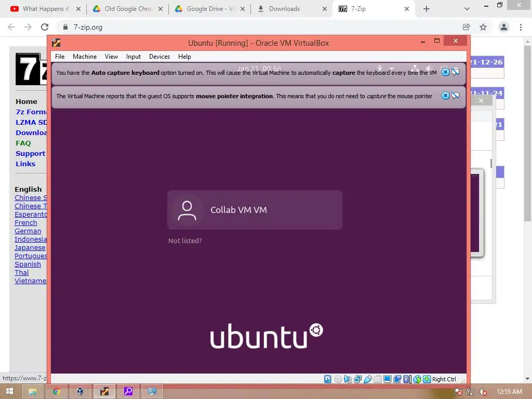Image resolution: width=532 pixels, height=399 pixels.
Task: Click display indicator in VirtualBox status bar
Action: click(387, 379)
